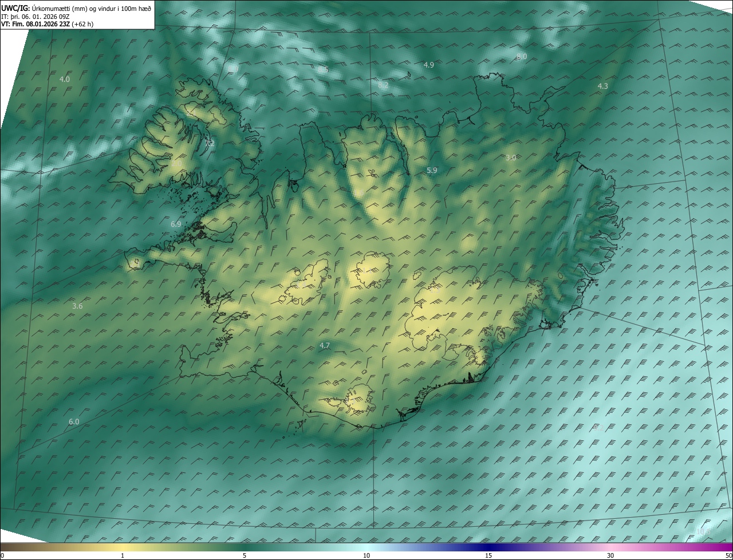Click the 3.6 value label on the map

pyautogui.click(x=77, y=306)
